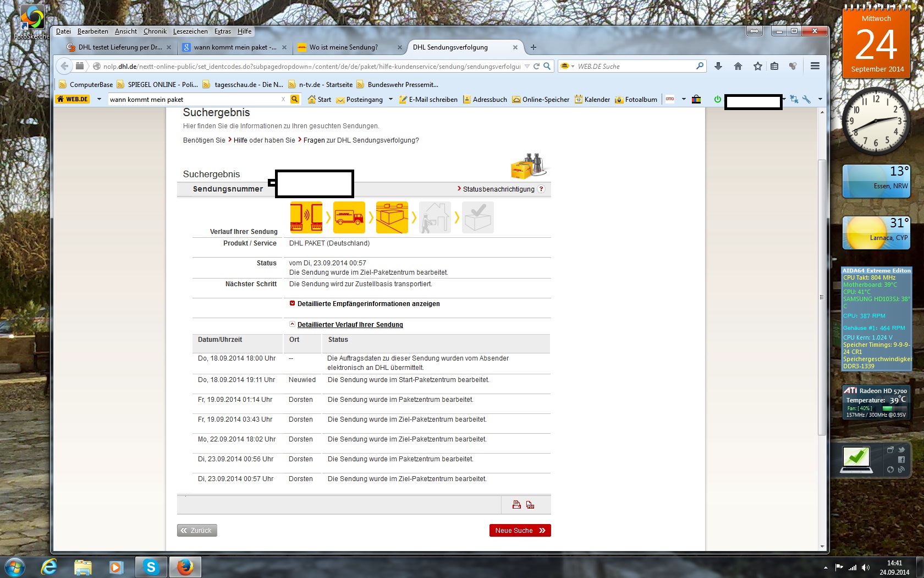The width and height of the screenshot is (924, 578).
Task: Go to the Firefox home page icon
Action: click(738, 66)
